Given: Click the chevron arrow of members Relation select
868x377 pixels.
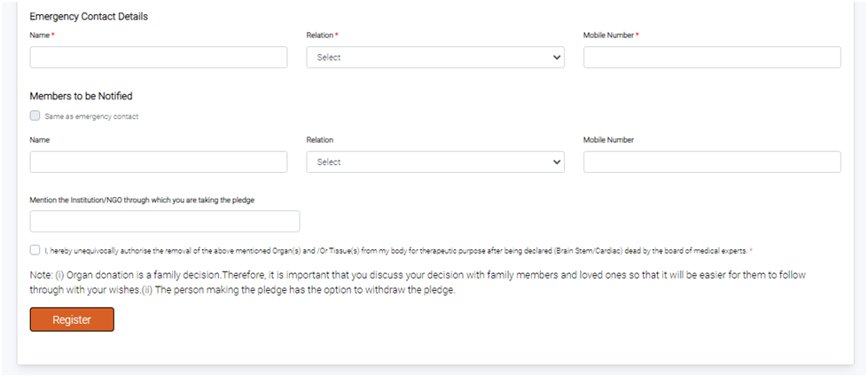Looking at the screenshot, I should 557,162.
